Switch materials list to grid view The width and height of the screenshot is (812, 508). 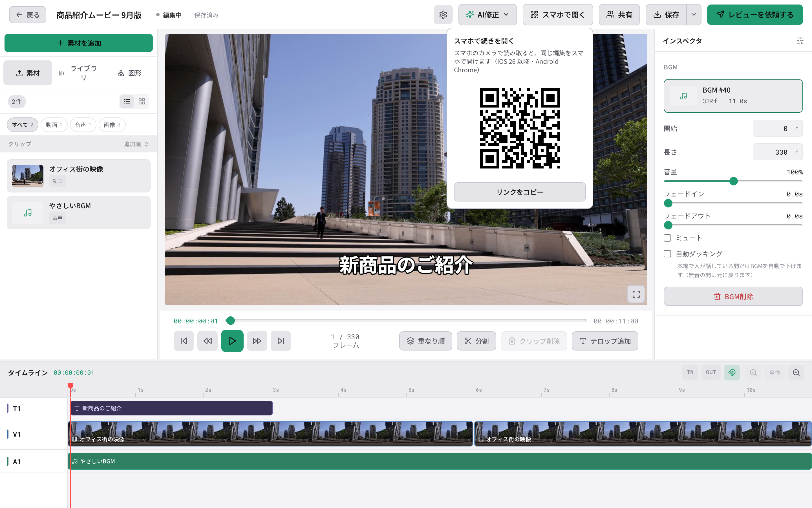coord(142,102)
